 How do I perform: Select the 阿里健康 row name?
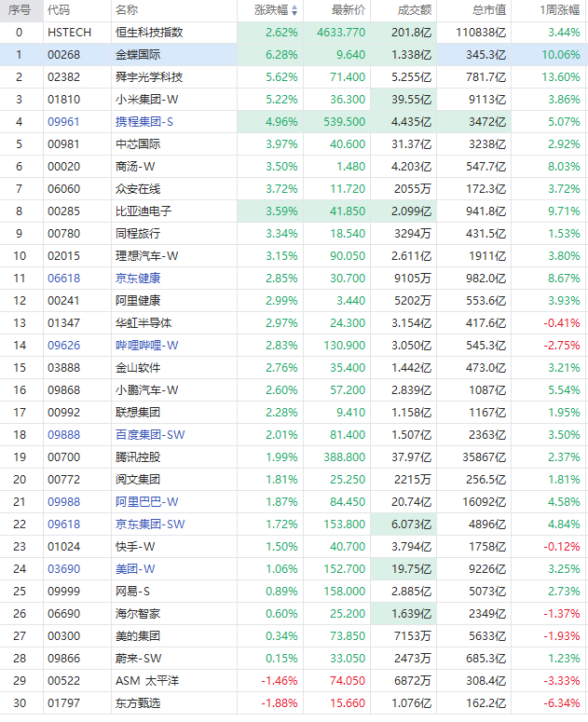point(138,301)
